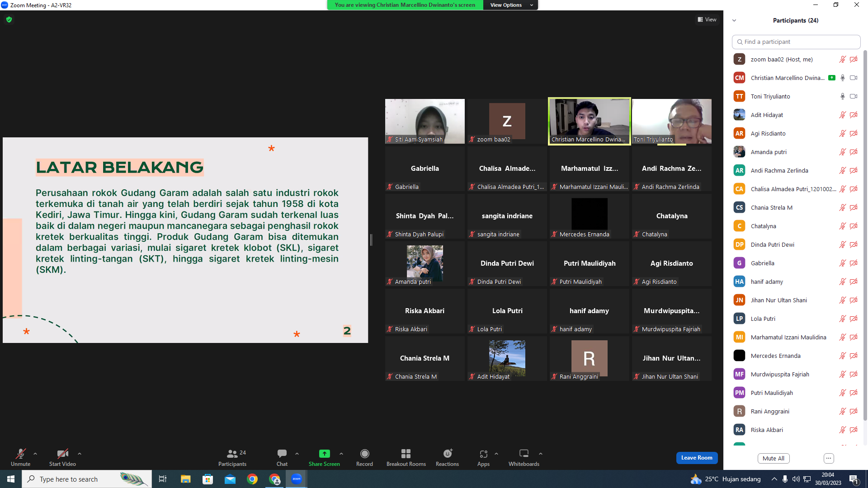
Task: Toggle camera icon for Christian Marcellino in list
Action: coord(854,78)
